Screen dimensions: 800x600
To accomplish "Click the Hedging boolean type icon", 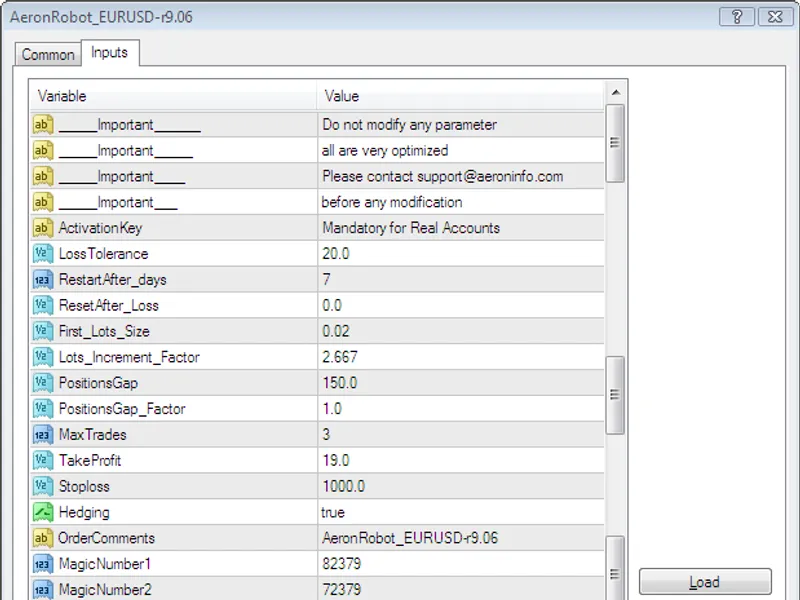I will 43,512.
